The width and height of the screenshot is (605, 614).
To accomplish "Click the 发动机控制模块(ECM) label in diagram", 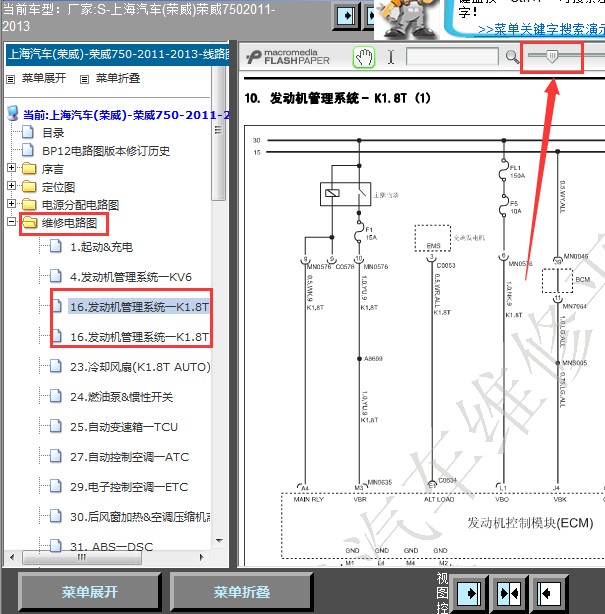I will click(x=530, y=523).
